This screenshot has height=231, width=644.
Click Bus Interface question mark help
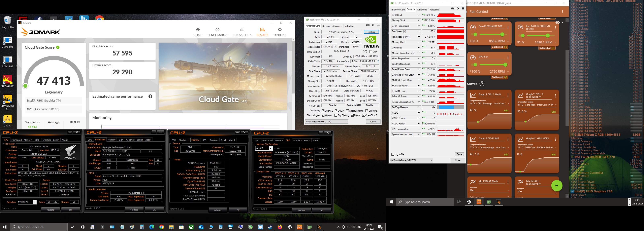tap(378, 62)
